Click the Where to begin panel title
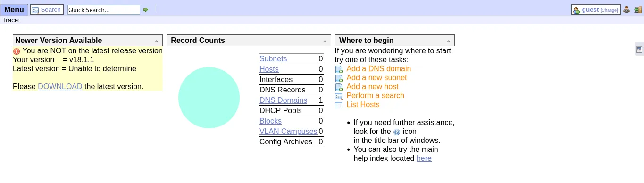The width and height of the screenshot is (644, 183). [366, 40]
